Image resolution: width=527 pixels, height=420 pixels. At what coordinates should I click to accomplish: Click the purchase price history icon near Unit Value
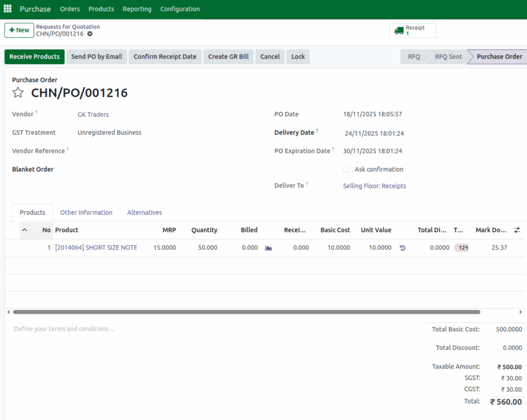tap(402, 248)
